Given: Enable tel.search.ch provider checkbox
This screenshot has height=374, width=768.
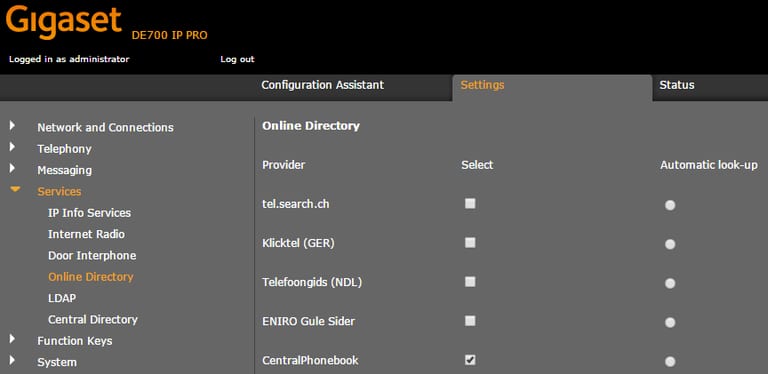Looking at the screenshot, I should 470,204.
